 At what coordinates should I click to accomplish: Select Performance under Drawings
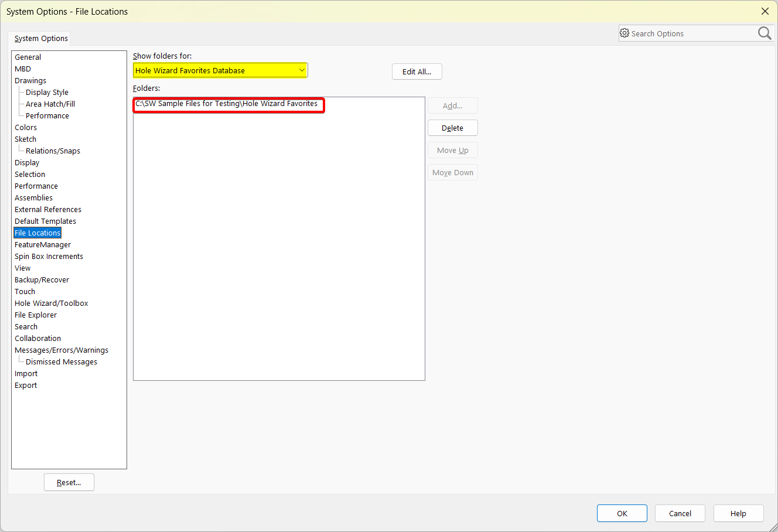pos(47,116)
